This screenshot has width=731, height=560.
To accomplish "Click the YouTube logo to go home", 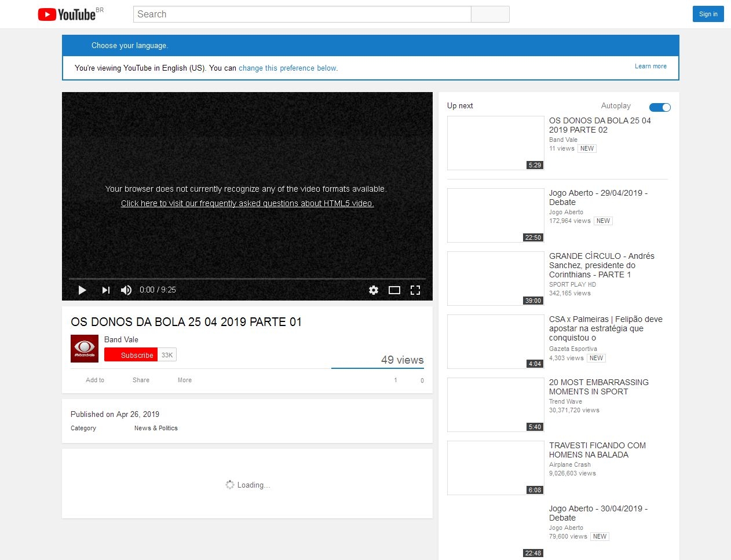I will (67, 14).
